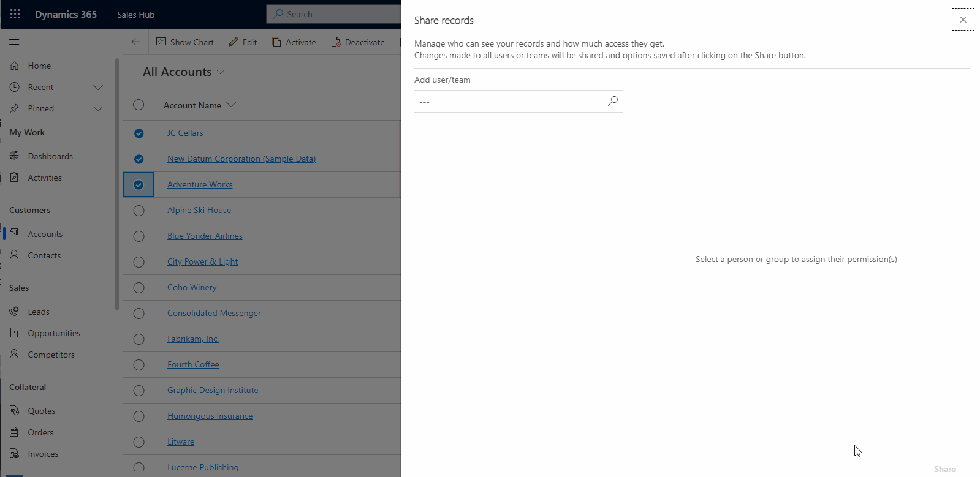Choose Deactivate in the command bar

click(x=358, y=42)
